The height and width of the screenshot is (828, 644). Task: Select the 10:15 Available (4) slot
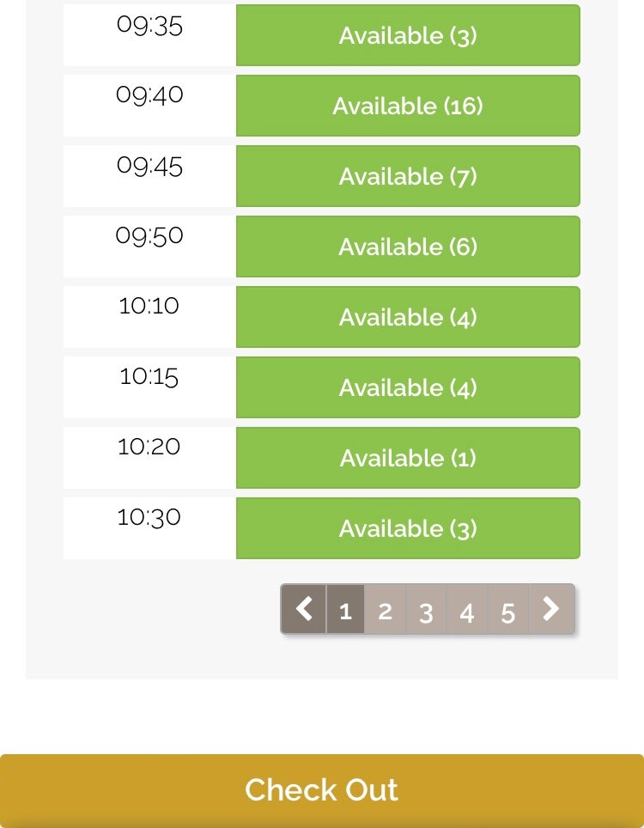(408, 387)
